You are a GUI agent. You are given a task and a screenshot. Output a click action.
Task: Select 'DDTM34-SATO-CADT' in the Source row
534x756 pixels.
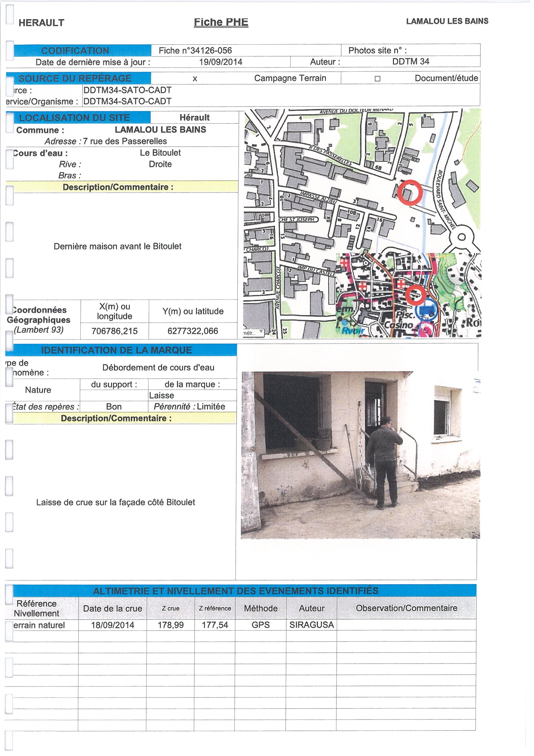128,90
